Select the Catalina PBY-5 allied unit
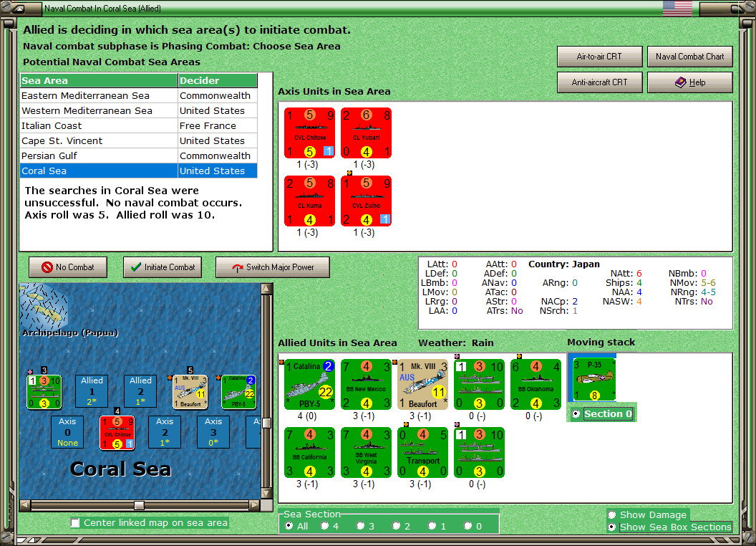756x546 pixels. coord(309,384)
